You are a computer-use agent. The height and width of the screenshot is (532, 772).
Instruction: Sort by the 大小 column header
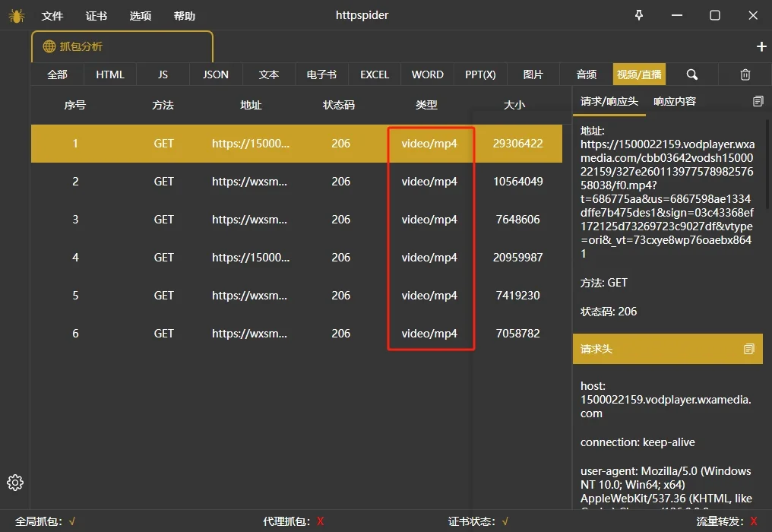tap(514, 105)
